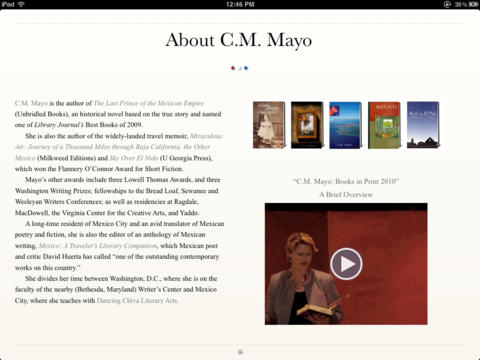Tap the 12:46 PM clock
Image resolution: width=480 pixels, height=360 pixels.
(x=240, y=4)
